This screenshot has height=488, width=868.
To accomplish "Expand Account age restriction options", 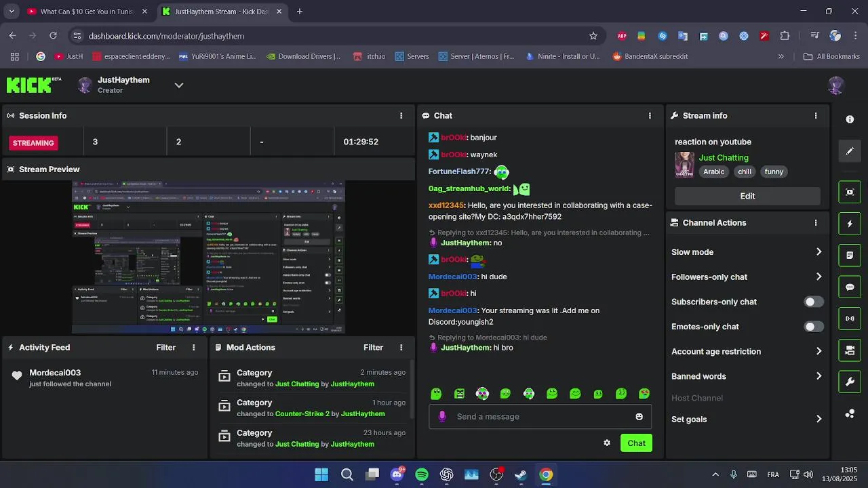I will pyautogui.click(x=818, y=351).
